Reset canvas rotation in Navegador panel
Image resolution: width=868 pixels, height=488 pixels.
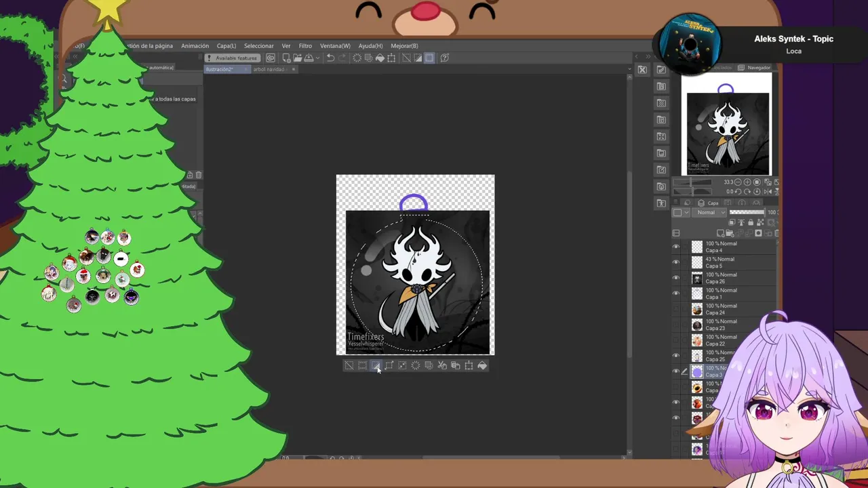point(757,192)
